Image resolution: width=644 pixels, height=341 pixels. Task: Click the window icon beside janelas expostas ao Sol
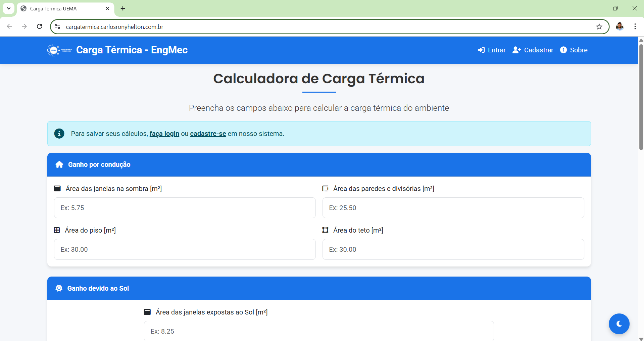[x=147, y=312]
